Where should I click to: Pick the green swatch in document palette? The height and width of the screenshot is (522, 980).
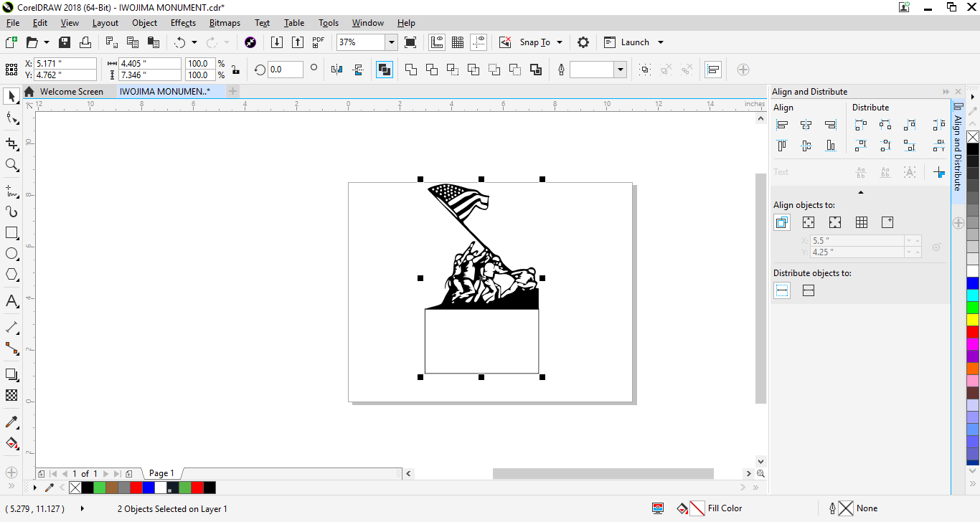pos(100,488)
